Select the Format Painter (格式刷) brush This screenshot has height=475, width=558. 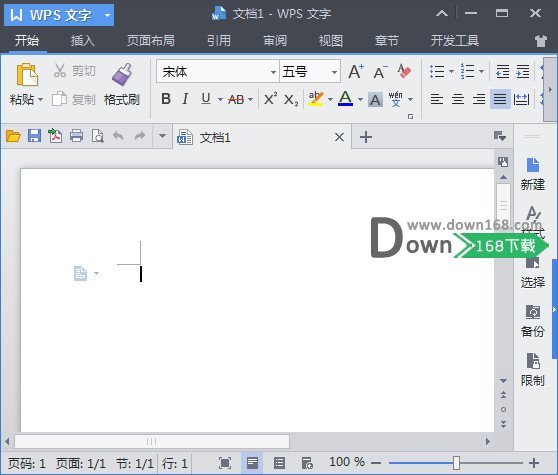[122, 74]
